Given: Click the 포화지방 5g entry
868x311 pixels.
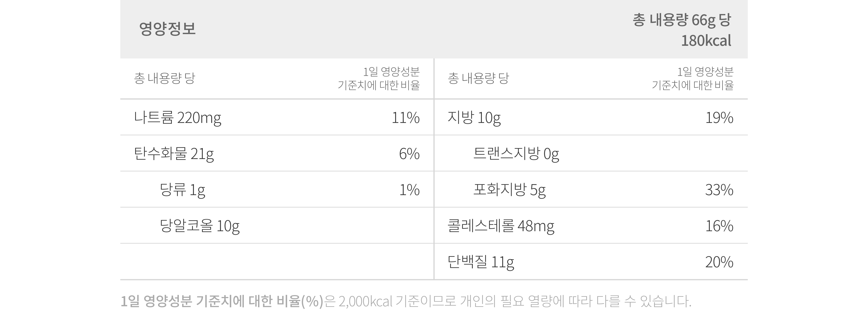Looking at the screenshot, I should pos(509,190).
